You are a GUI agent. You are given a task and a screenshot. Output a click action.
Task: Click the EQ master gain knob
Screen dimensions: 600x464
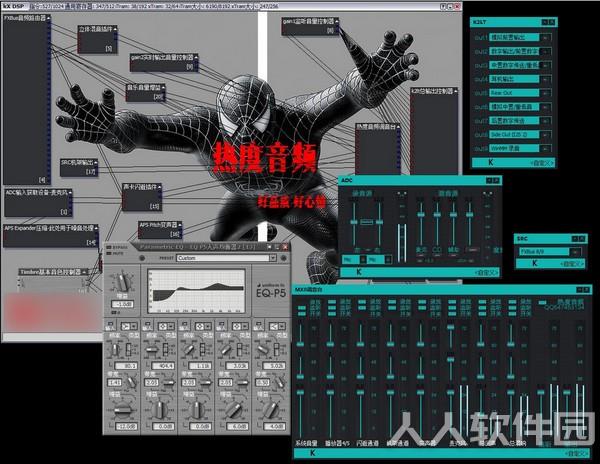coord(122,282)
